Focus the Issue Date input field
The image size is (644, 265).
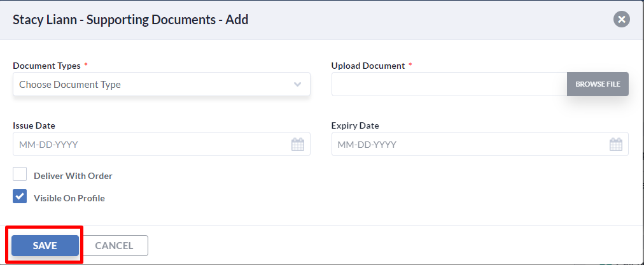162,144
